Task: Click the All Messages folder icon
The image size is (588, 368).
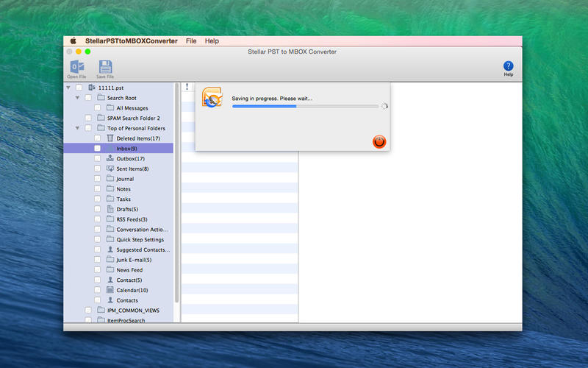Action: (x=110, y=107)
